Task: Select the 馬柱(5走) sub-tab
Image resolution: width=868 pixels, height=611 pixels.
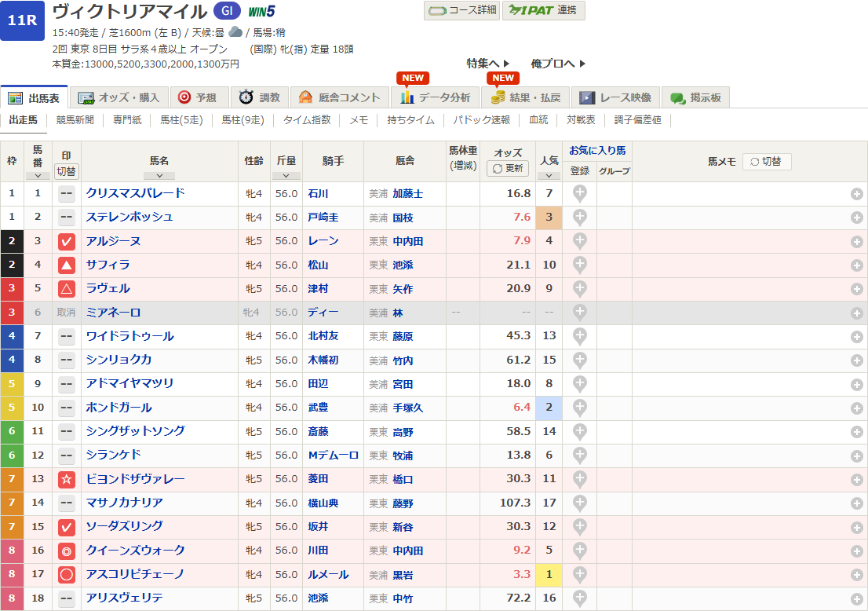Action: coord(181,120)
